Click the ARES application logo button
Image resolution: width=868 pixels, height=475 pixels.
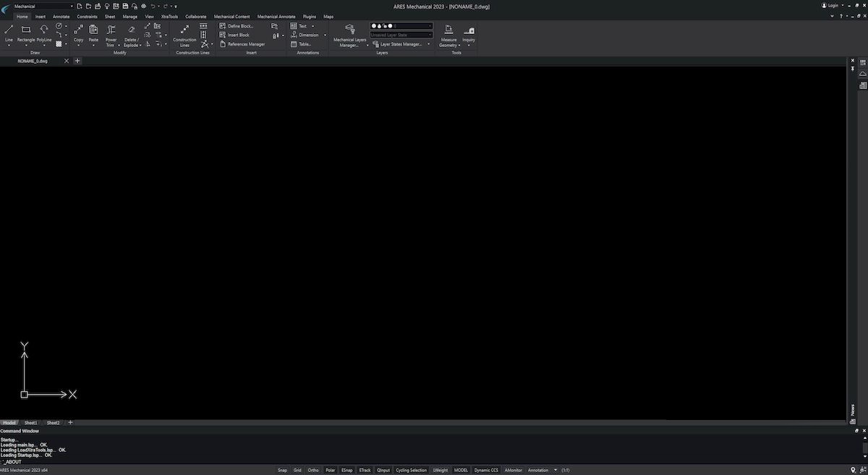coord(5,8)
